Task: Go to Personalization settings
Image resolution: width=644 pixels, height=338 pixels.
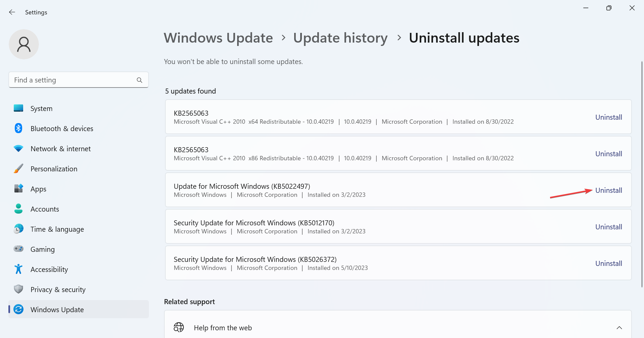Action: [54, 169]
